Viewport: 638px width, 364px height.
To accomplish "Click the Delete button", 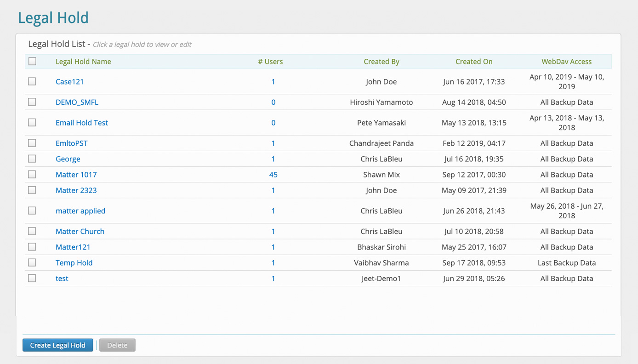I will (x=117, y=345).
